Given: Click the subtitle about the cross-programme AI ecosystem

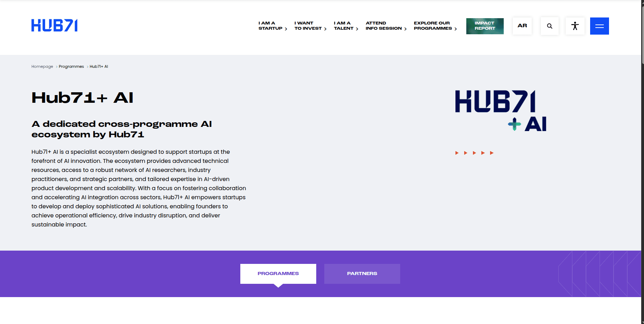Looking at the screenshot, I should click(x=122, y=129).
